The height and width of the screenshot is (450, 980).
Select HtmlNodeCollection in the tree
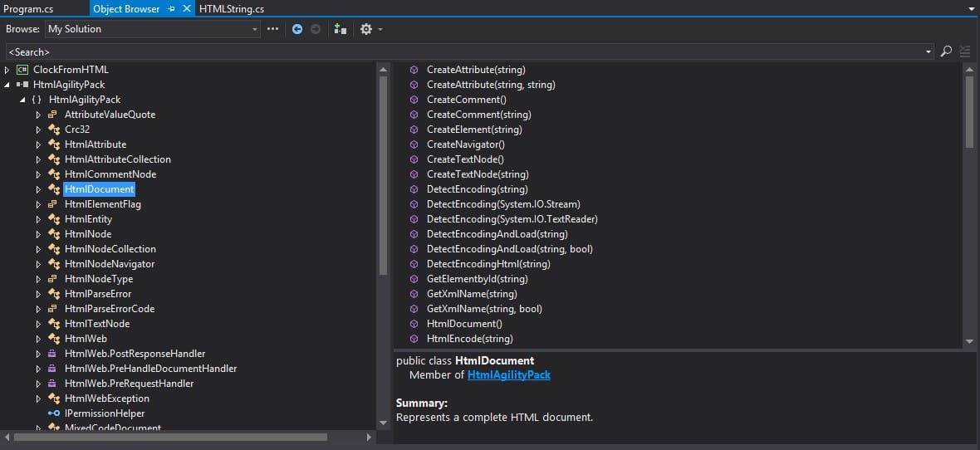(x=110, y=249)
